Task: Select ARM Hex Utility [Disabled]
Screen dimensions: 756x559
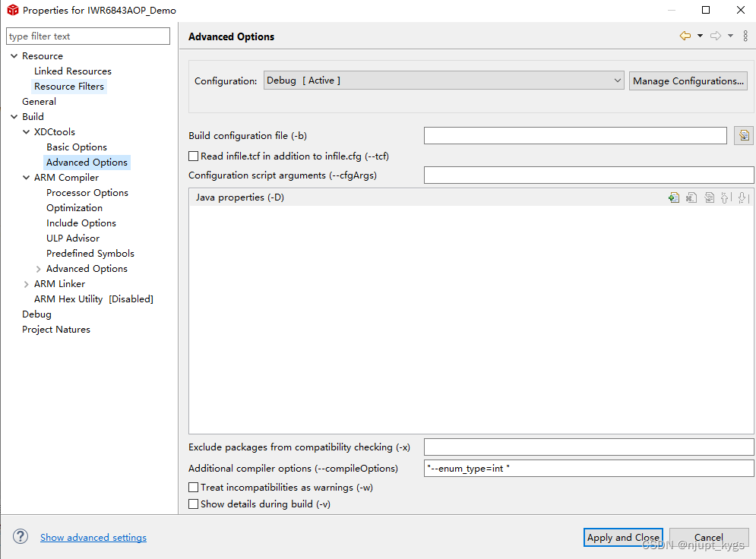Action: click(x=93, y=298)
